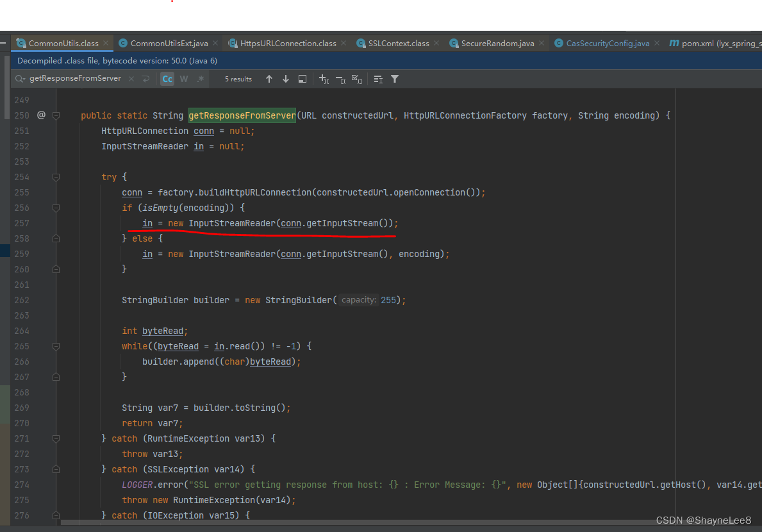Click fold end marker at line 260
The height and width of the screenshot is (532, 762).
point(56,269)
